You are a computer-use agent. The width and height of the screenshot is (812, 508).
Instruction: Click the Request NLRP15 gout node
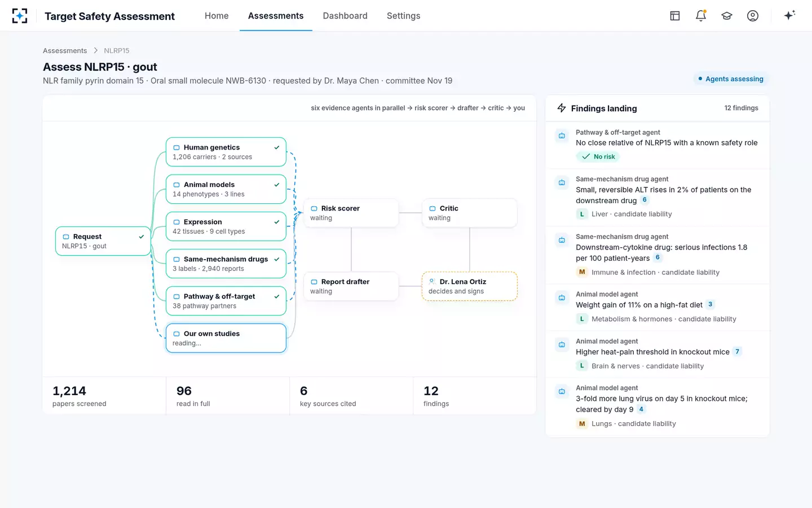103,241
